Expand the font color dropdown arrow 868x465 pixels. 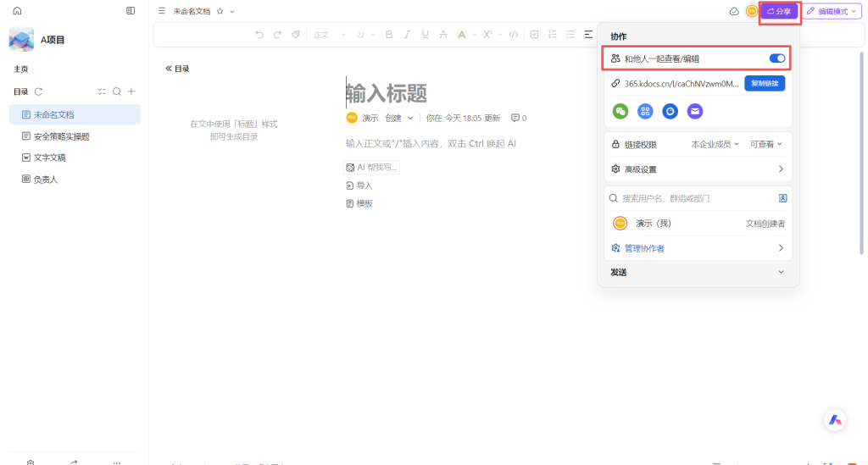(x=474, y=35)
